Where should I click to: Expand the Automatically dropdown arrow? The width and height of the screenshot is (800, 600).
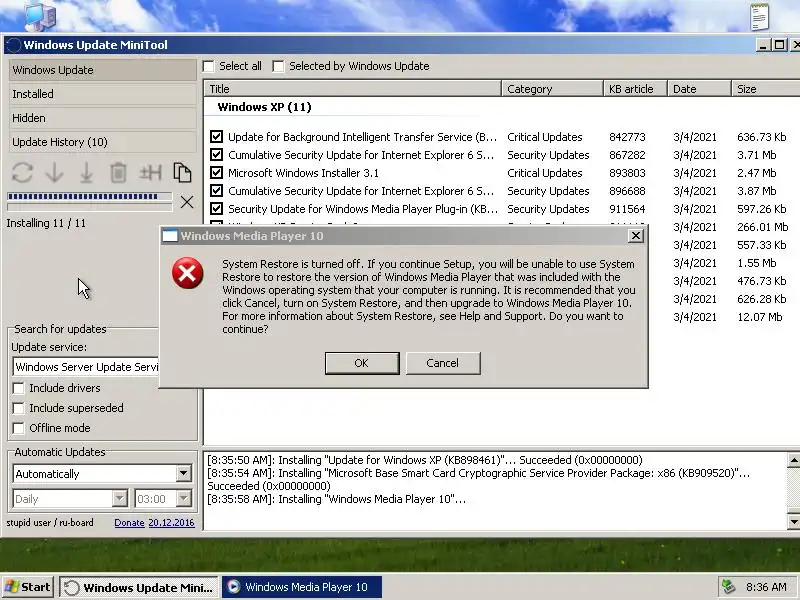click(183, 473)
